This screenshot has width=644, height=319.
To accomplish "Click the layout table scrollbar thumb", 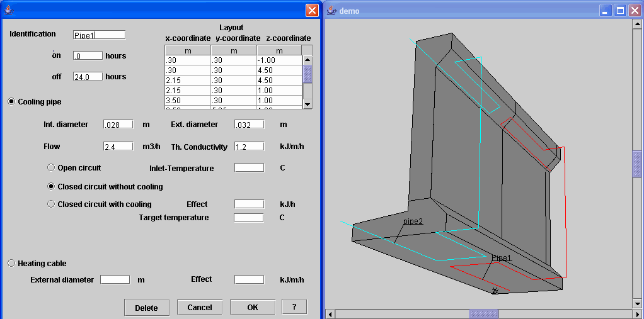I will click(x=308, y=74).
